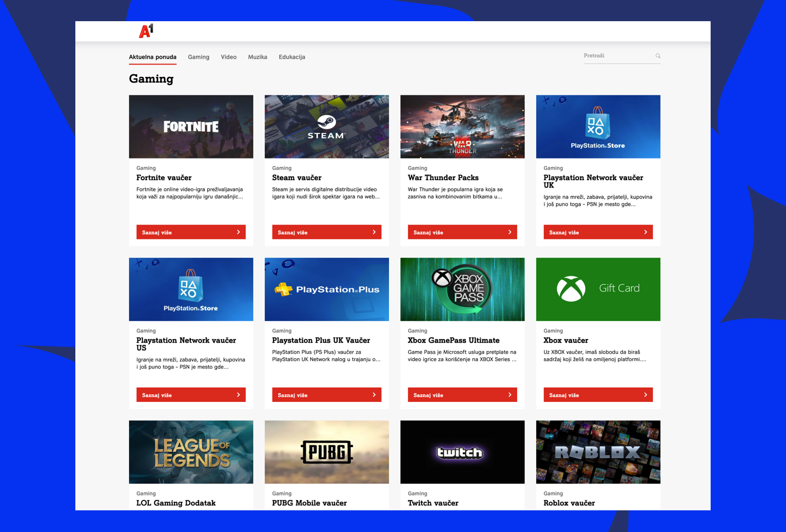
Task: Open Saznaj više for Steam vaučer
Action: [x=327, y=232]
